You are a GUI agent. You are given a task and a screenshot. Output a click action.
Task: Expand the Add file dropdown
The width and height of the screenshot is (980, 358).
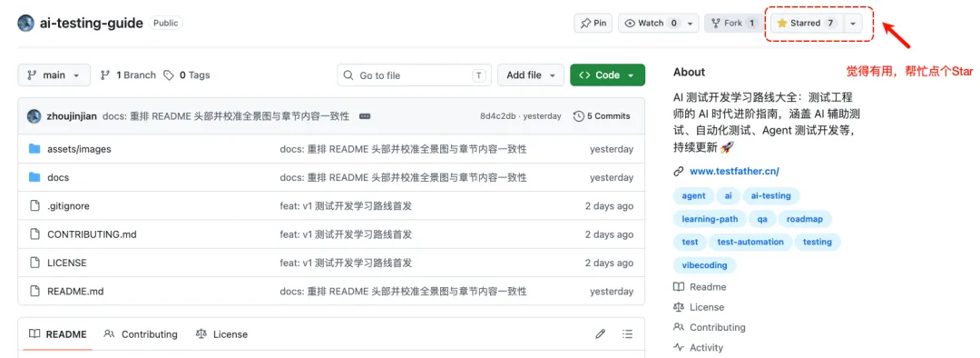[531, 75]
